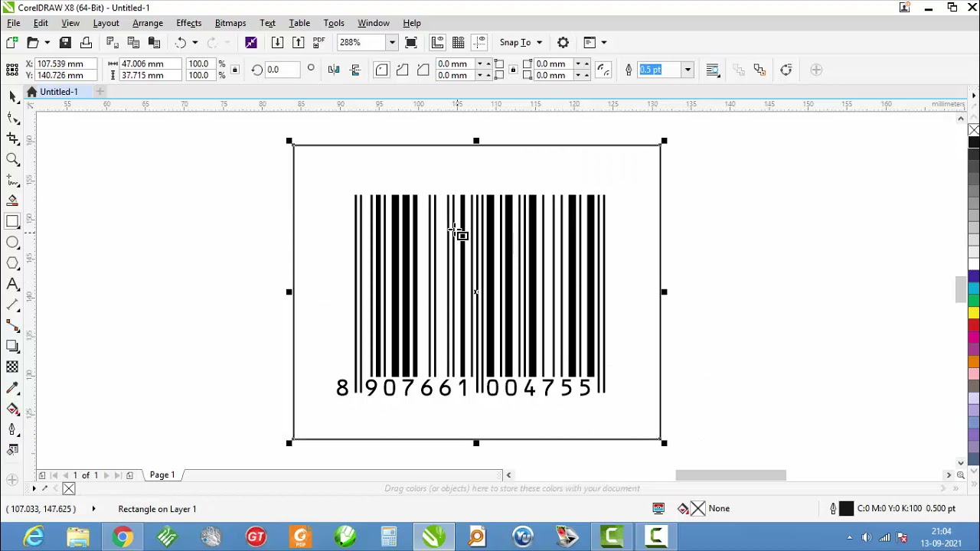Image resolution: width=980 pixels, height=551 pixels.
Task: Switch to the Page 1 tab
Action: click(x=162, y=475)
